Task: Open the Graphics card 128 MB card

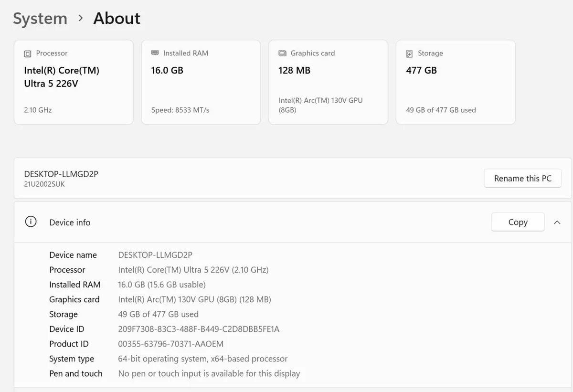Action: click(x=328, y=82)
